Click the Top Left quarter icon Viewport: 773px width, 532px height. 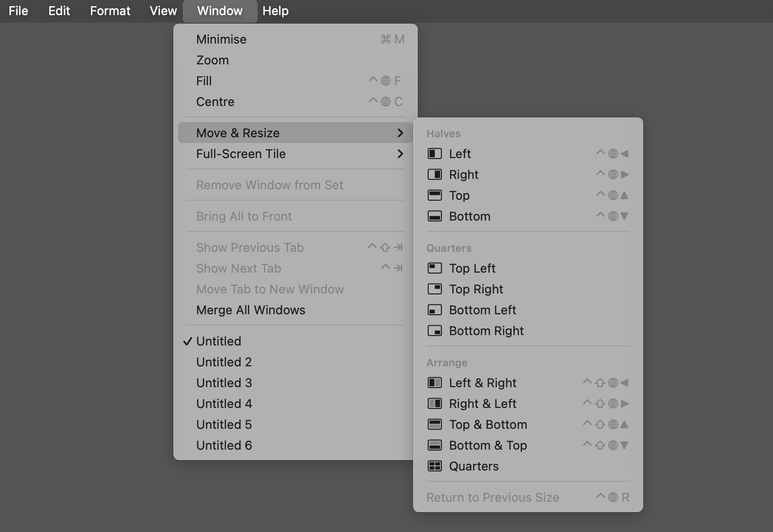click(x=434, y=268)
